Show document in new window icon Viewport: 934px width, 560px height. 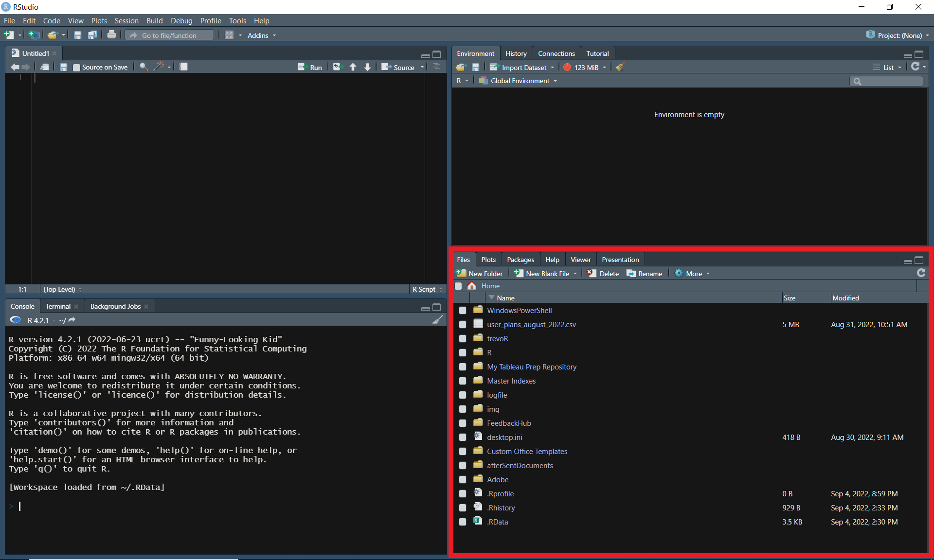coord(44,67)
